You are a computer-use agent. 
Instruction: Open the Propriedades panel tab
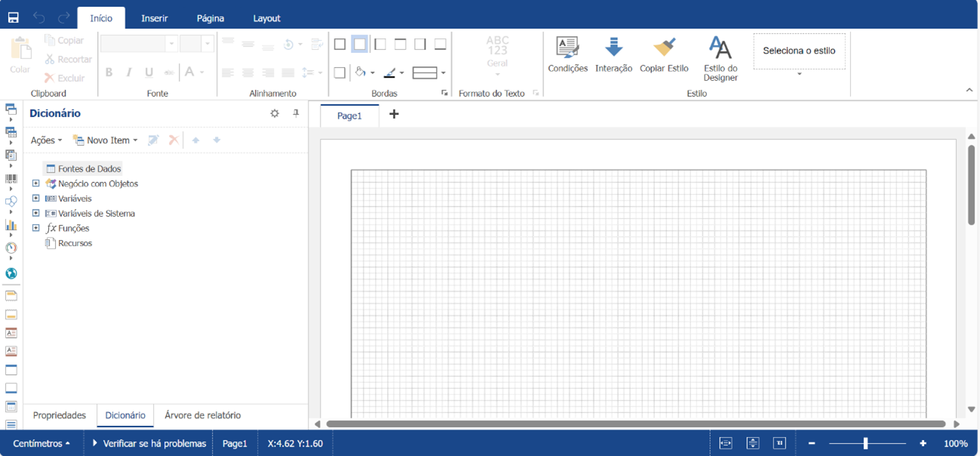click(x=60, y=415)
